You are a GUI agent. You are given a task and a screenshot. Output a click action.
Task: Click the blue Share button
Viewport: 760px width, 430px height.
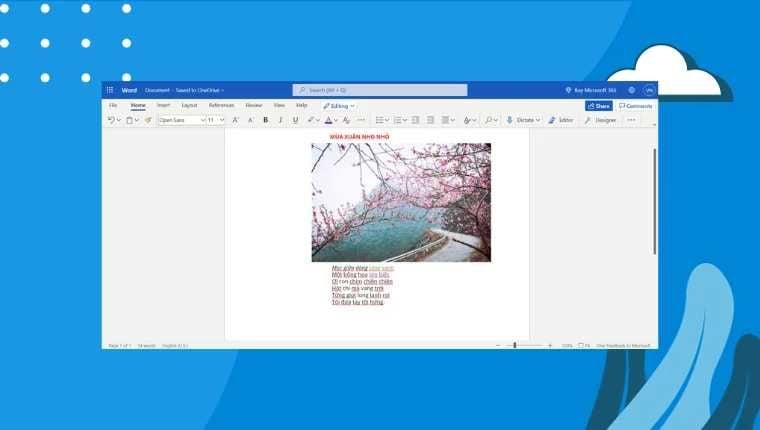point(598,105)
